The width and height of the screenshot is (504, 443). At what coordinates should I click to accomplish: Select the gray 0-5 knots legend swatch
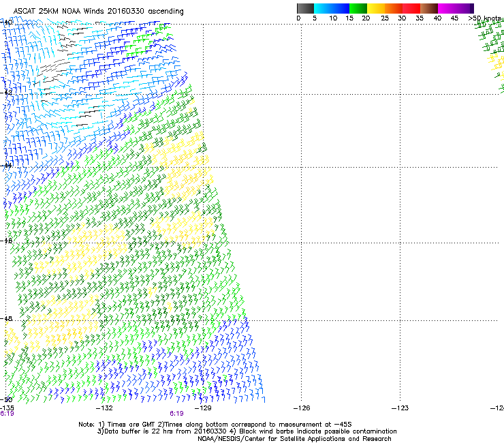click(x=305, y=8)
